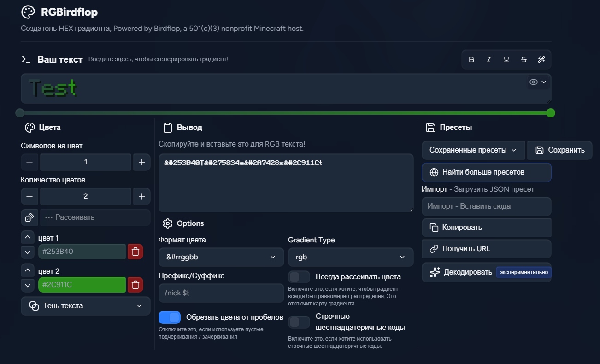The height and width of the screenshot is (364, 600).
Task: Apply bold formatting to text
Action: tap(471, 59)
